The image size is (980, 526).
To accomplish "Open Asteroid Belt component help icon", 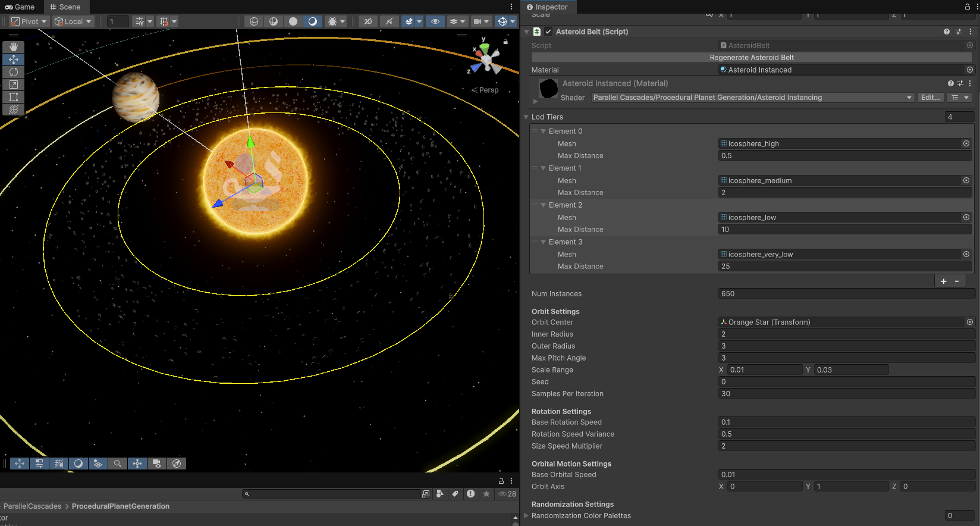I will click(947, 32).
